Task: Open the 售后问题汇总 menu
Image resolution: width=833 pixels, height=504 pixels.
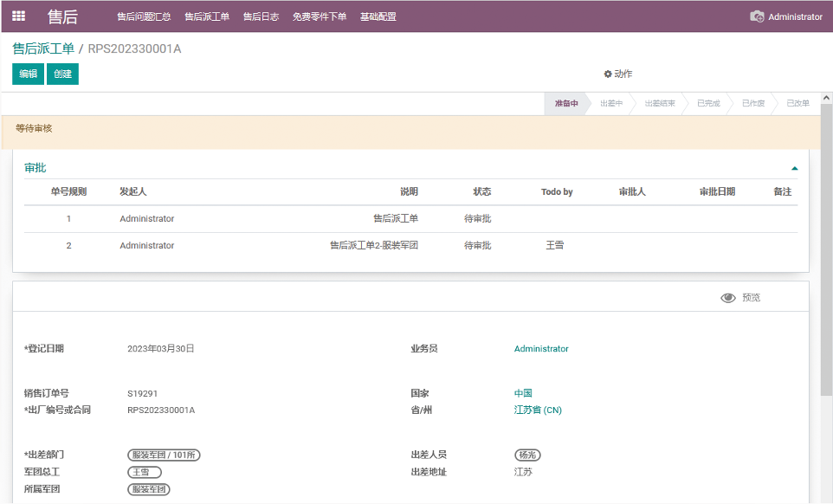Action: pos(144,16)
